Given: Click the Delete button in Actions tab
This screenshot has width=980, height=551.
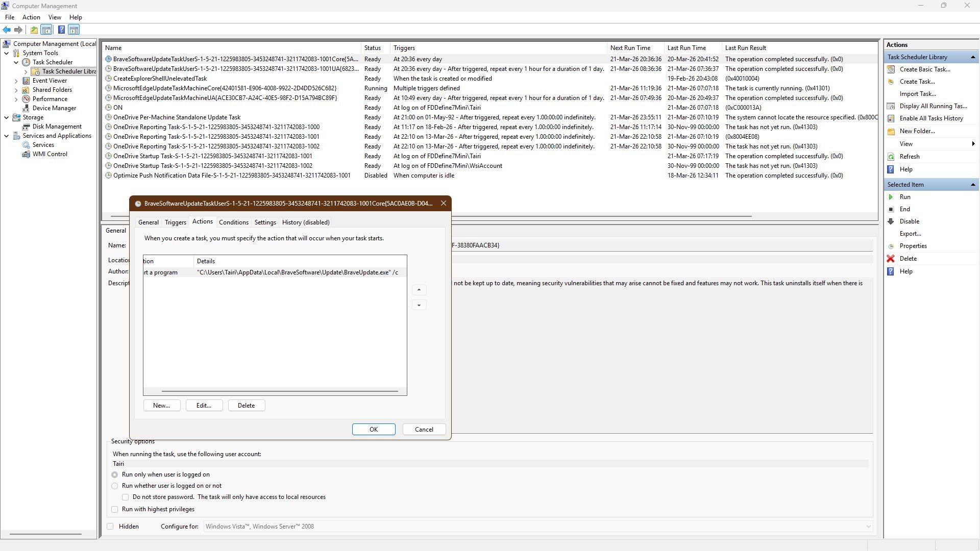Looking at the screenshot, I should coord(247,406).
